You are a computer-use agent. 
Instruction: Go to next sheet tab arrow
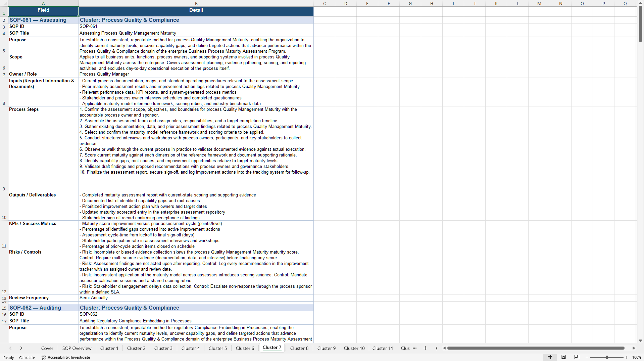pyautogui.click(x=21, y=348)
